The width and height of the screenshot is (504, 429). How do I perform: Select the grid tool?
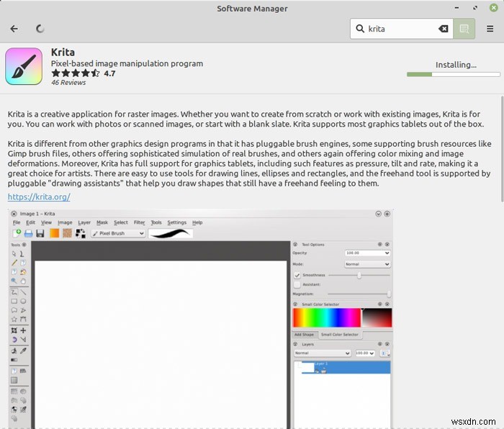pos(14,380)
